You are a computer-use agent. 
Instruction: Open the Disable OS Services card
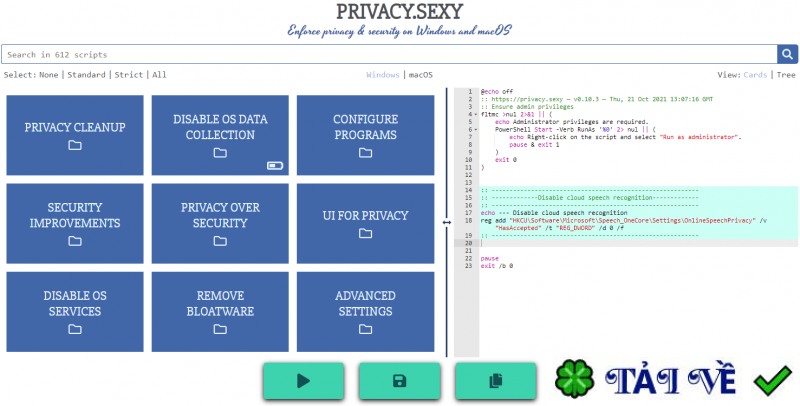pyautogui.click(x=75, y=312)
